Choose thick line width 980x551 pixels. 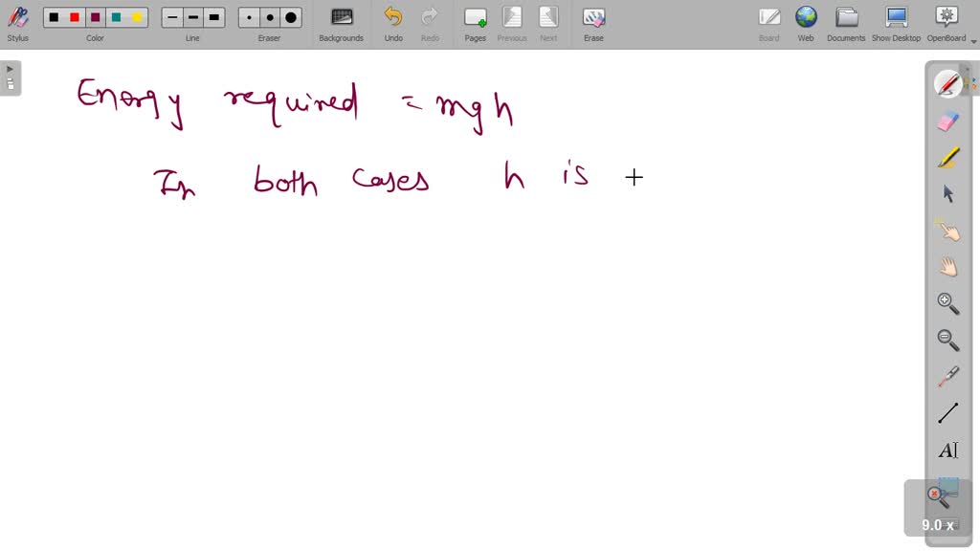pyautogui.click(x=213, y=17)
